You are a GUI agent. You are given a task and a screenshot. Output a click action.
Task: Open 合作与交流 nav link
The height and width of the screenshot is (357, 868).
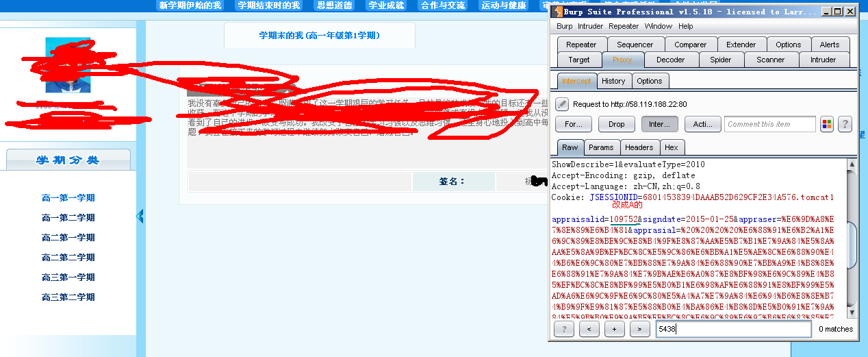[442, 5]
